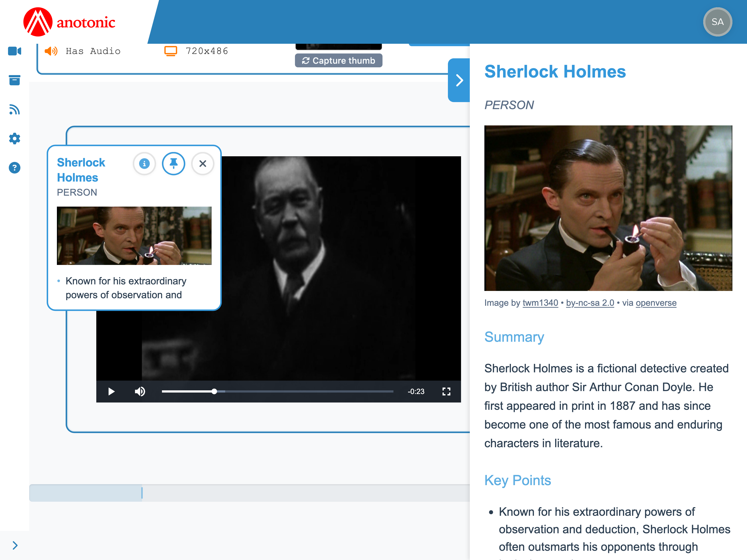Click the Sherlock Holmes panel heading
The height and width of the screenshot is (560, 747).
coord(555,71)
